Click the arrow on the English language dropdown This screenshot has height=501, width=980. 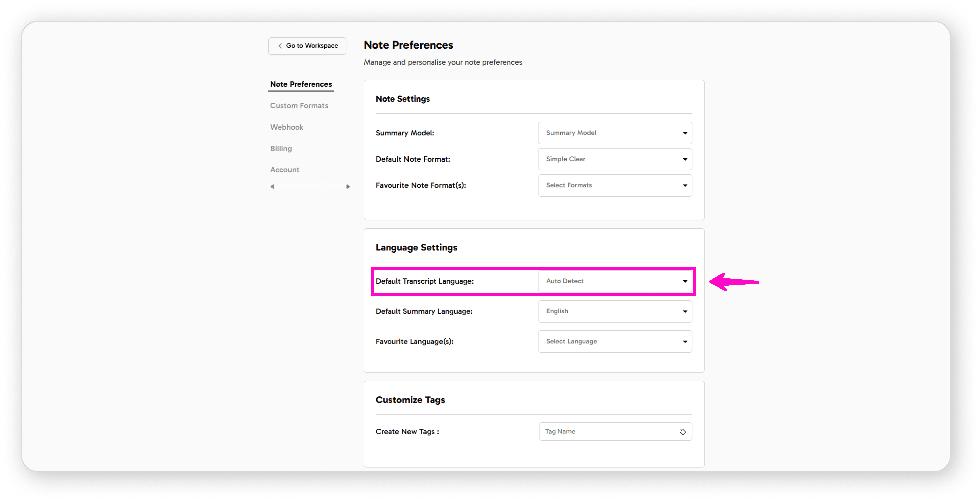[x=685, y=312]
